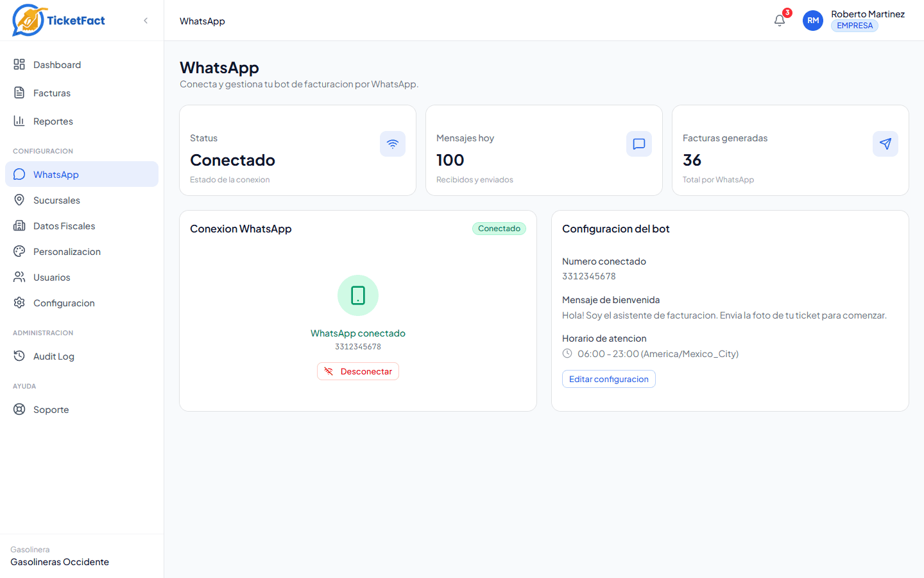Screen dimensions: 924x578
Task: Open the Dashboard page
Action: tap(56, 65)
